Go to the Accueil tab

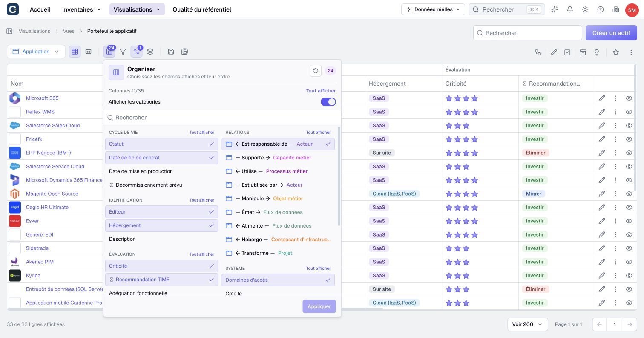(x=40, y=9)
